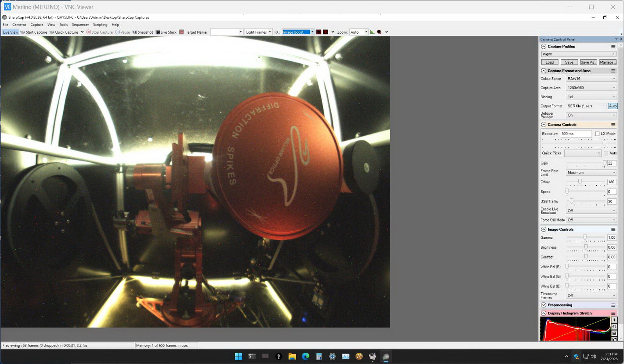Viewport: 624px width, 364px height.
Task: Open the Calculator from the taskbar
Action: click(x=319, y=356)
